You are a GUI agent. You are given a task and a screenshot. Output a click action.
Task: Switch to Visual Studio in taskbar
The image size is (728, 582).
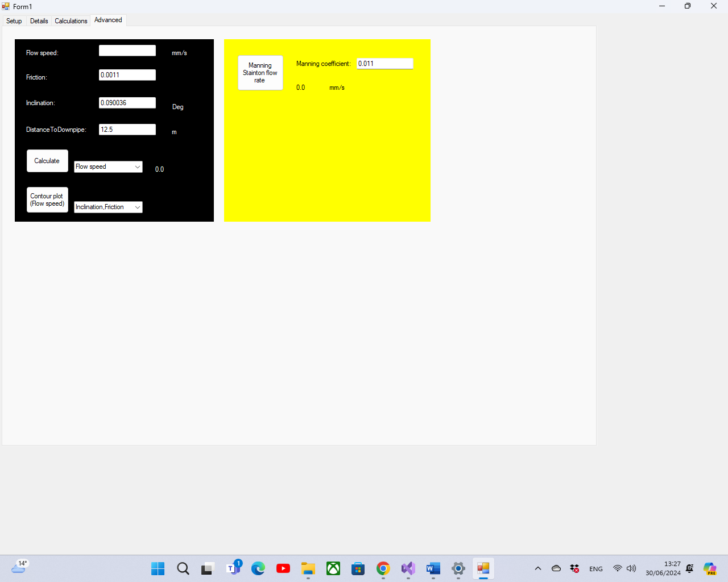pyautogui.click(x=408, y=568)
